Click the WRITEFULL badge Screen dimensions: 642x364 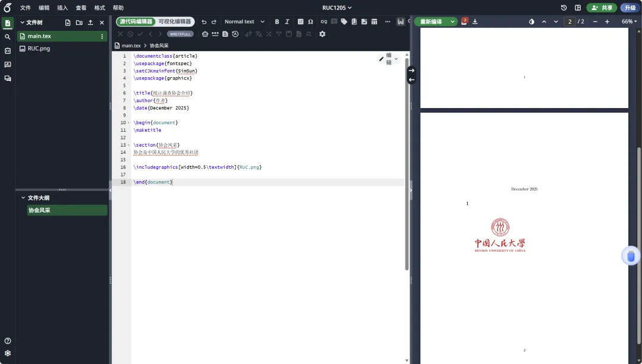(x=180, y=34)
